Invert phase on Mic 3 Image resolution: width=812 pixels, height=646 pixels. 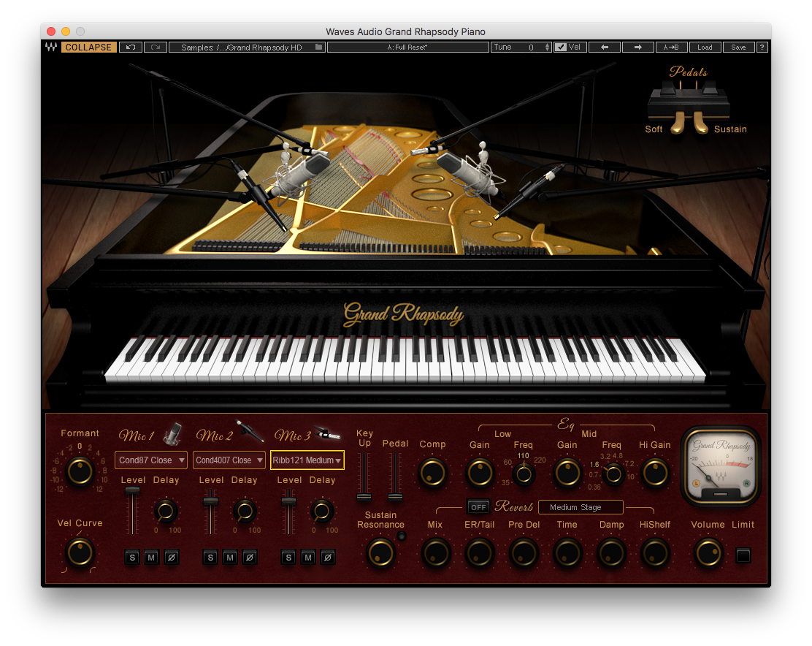pos(328,558)
